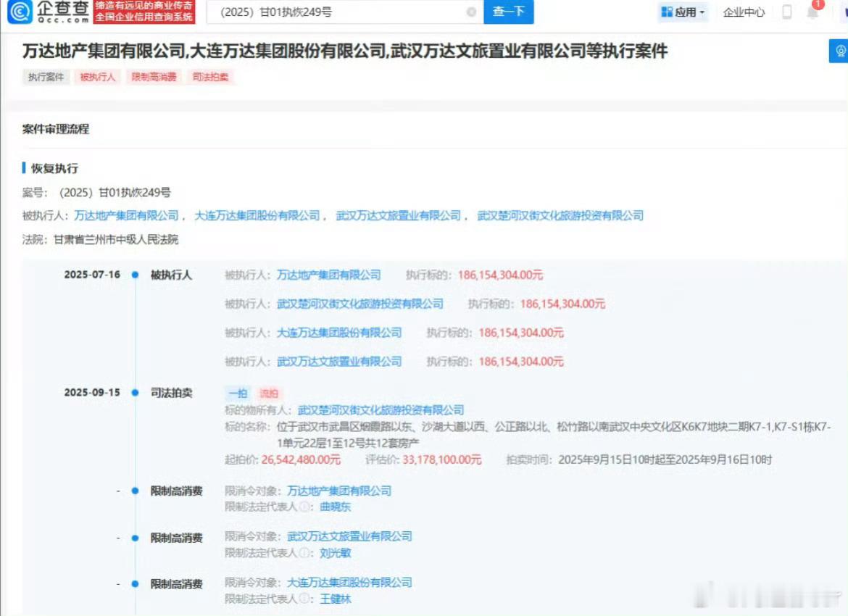Select the 司法拍卖 tag under title
Viewport: 848px width, 616px height.
(210, 77)
